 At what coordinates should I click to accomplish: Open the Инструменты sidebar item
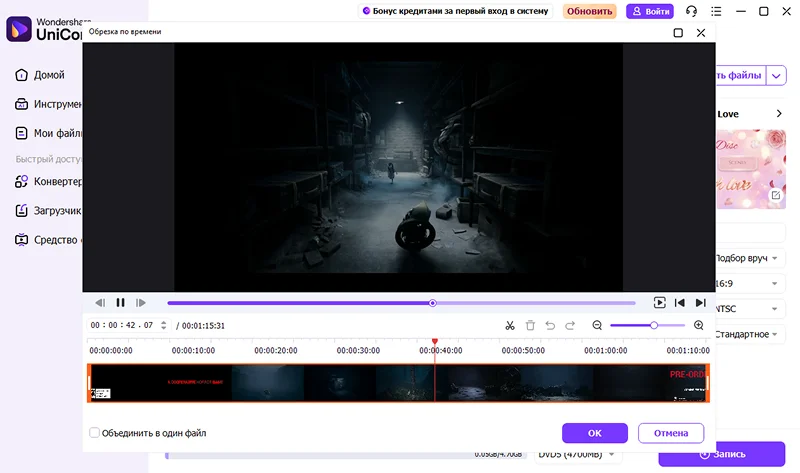(x=48, y=104)
